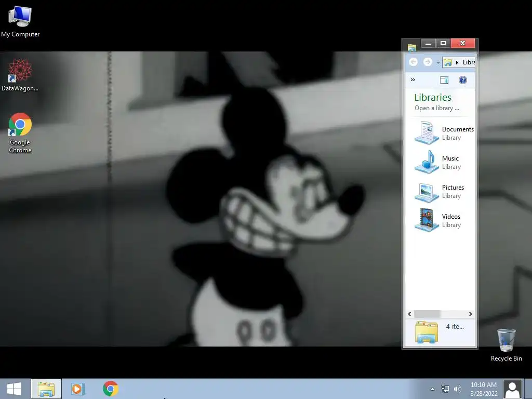Screen dimensions: 532x399
Task: Select the Documents library icon
Action: 427,132
